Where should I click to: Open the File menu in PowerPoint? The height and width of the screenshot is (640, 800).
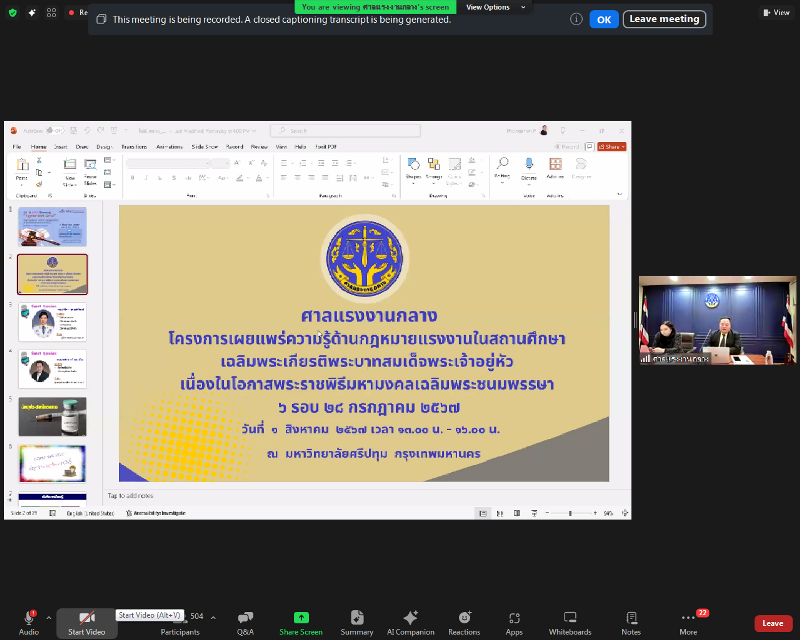[17, 146]
